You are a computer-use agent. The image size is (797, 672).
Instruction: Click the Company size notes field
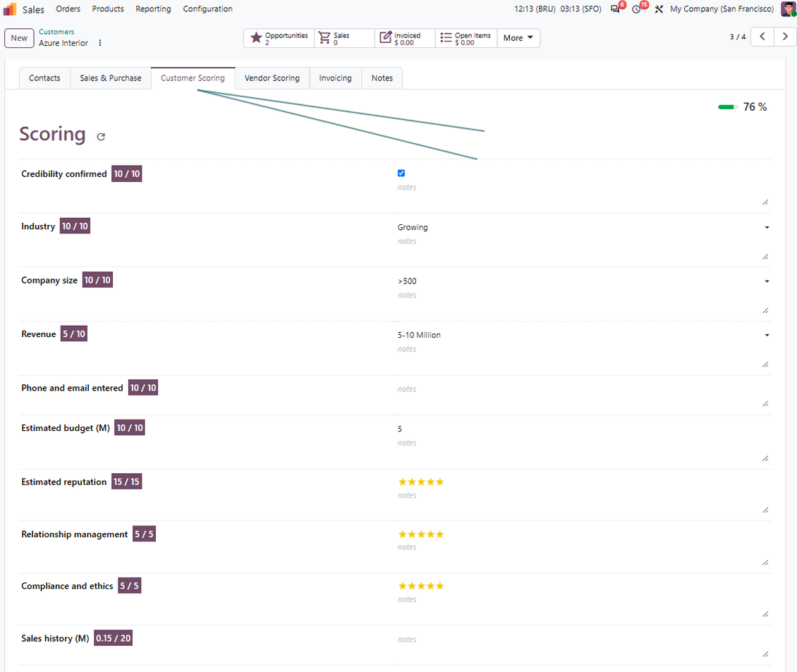(583, 302)
